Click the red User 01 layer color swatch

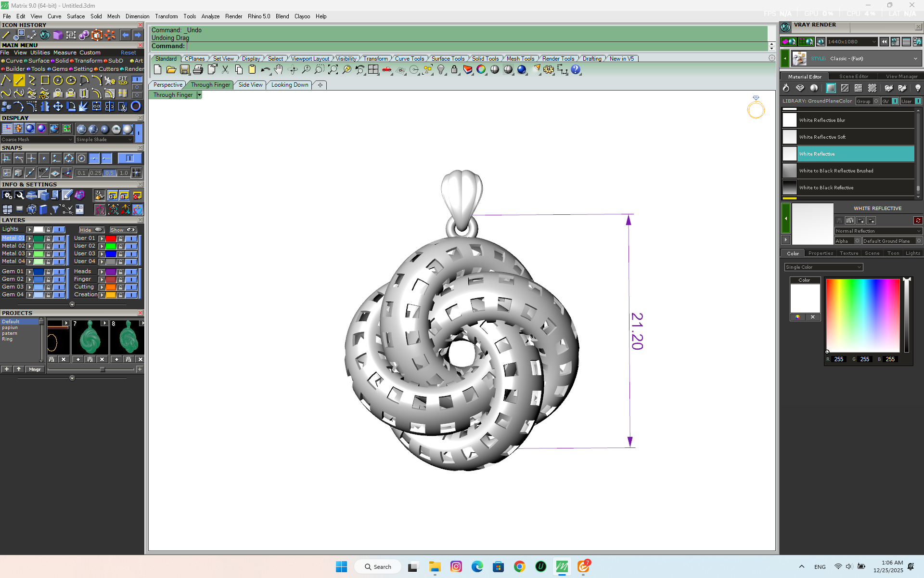coord(111,238)
